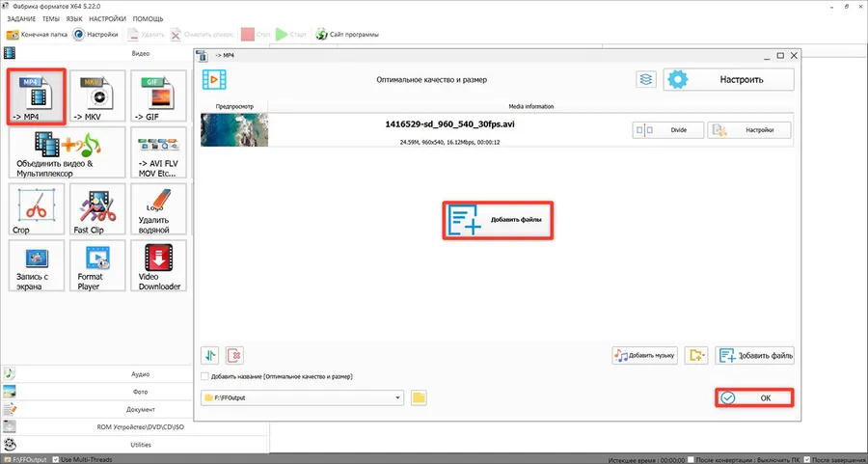Open the ПОМОЩЬ menu
Image resolution: width=868 pixels, height=464 pixels.
click(148, 19)
